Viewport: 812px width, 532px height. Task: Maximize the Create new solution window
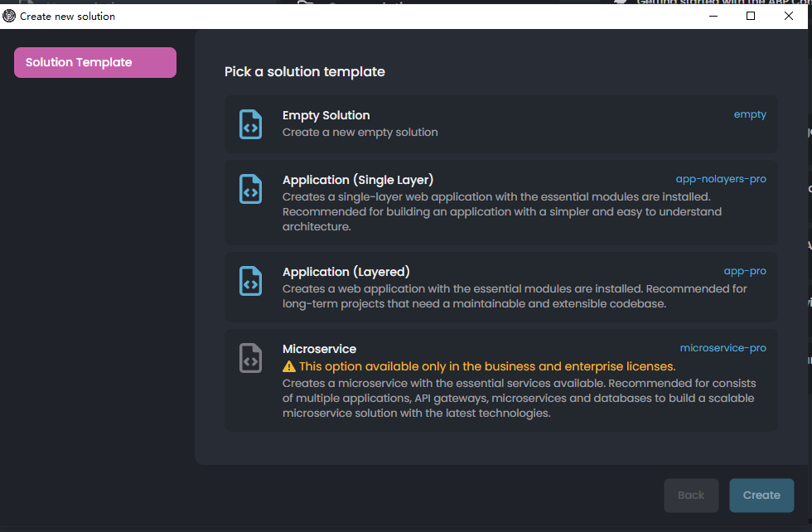coord(751,16)
